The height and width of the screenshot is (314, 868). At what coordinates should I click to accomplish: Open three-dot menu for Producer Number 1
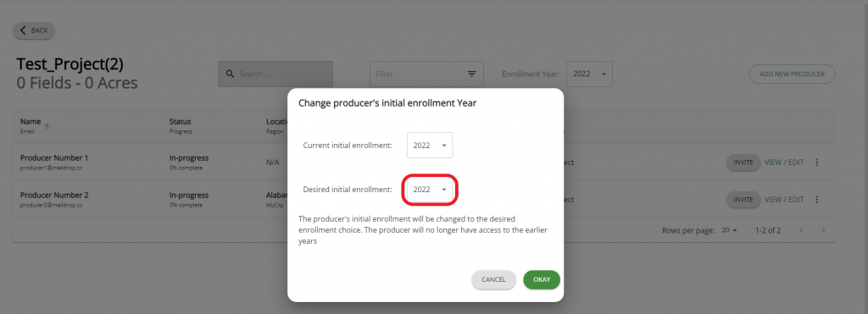pos(817,163)
